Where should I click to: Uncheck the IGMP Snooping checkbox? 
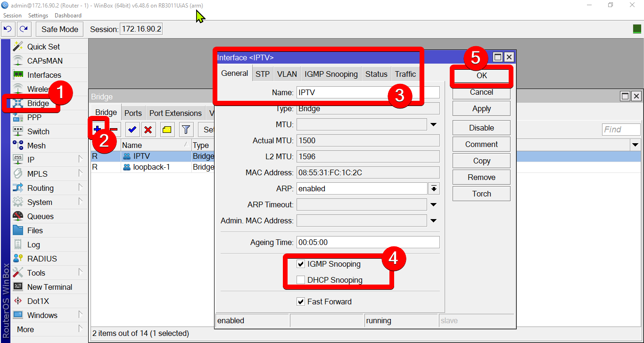(x=301, y=264)
